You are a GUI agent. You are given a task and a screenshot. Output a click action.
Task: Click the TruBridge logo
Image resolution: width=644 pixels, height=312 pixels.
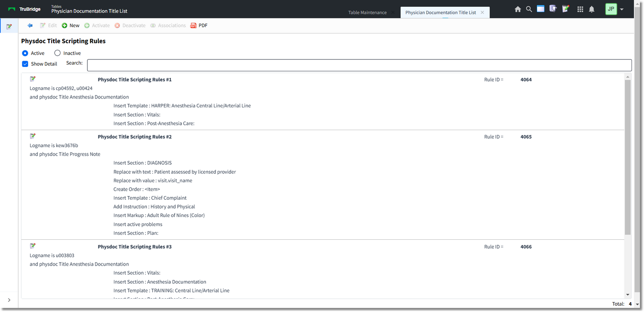(24, 9)
